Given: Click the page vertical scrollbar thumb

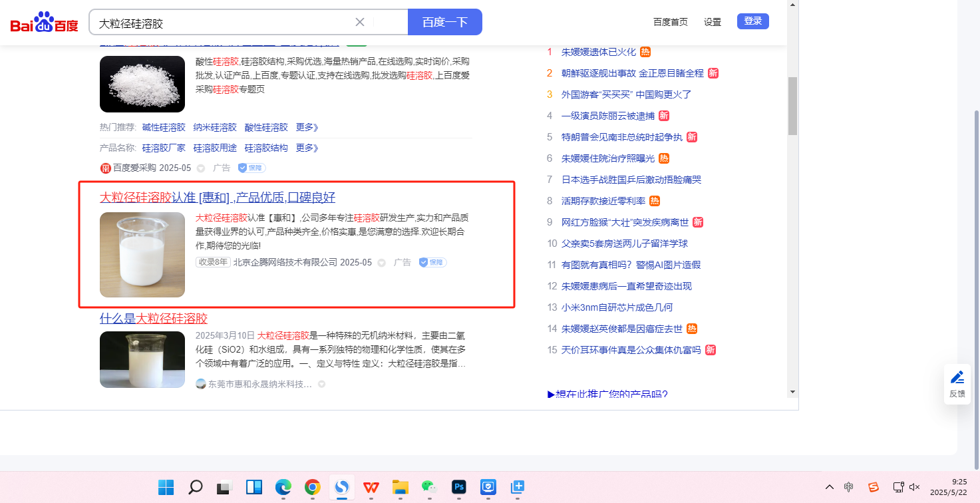Looking at the screenshot, I should coord(792,106).
